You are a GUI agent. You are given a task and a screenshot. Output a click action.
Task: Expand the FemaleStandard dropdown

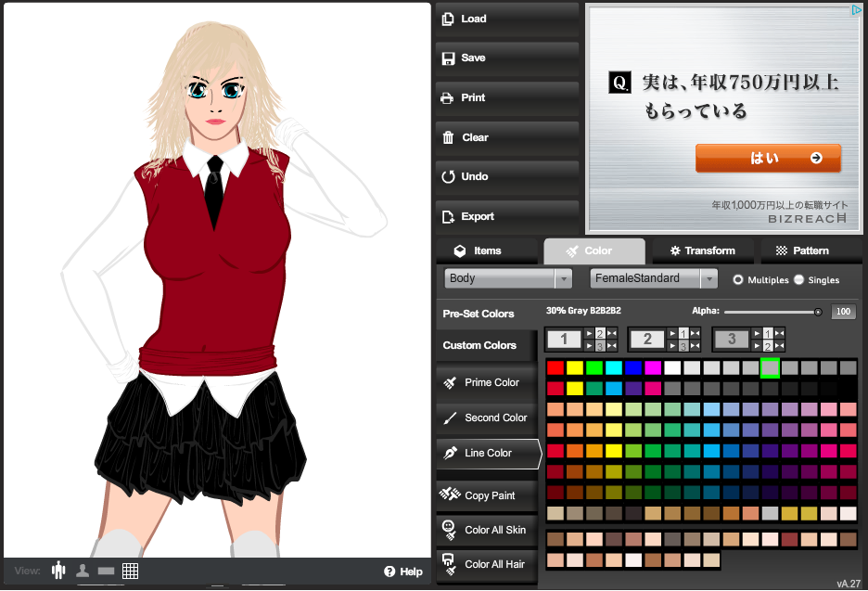coord(654,278)
